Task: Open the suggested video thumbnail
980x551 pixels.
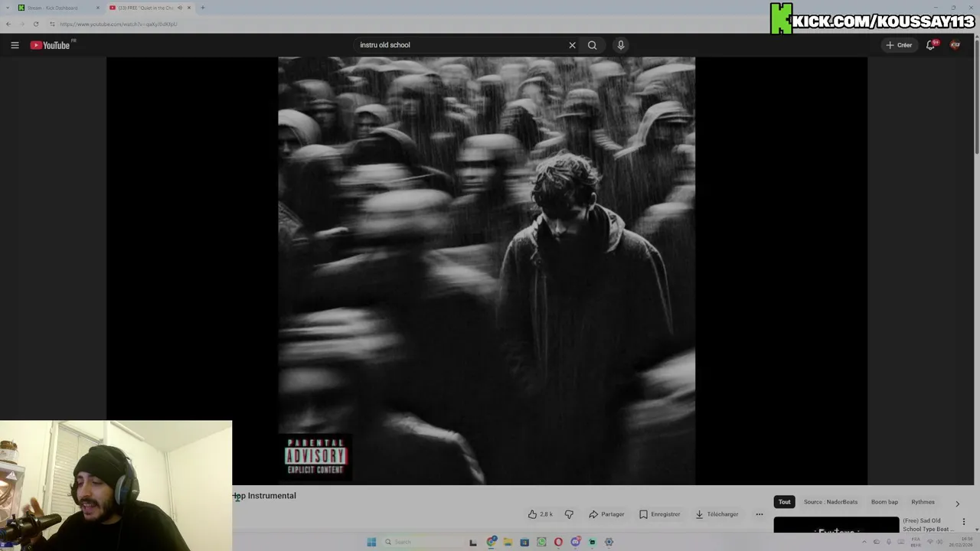Action: (836, 525)
